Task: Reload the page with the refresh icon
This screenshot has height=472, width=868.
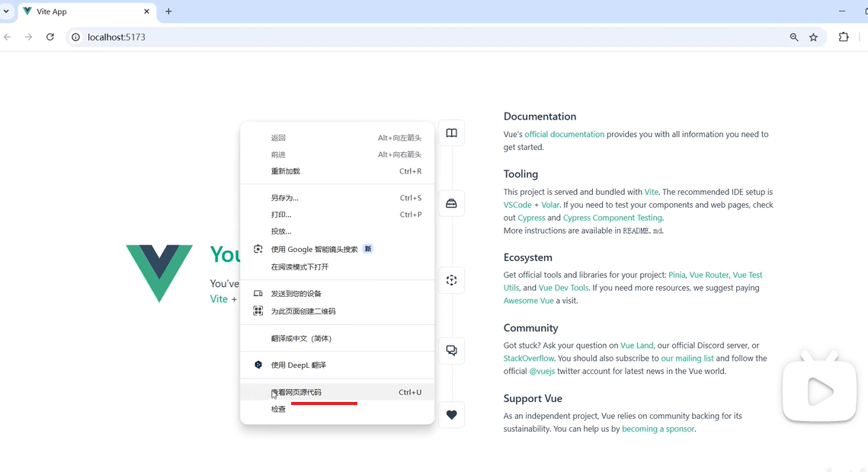Action: (x=50, y=37)
